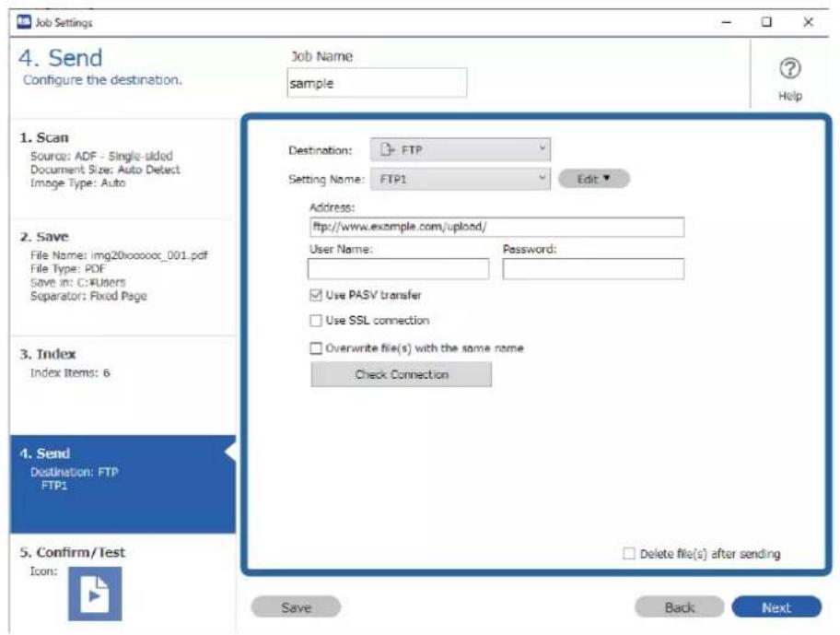The image size is (840, 635).
Task: Click the FTP Address input field
Action: coord(496,227)
